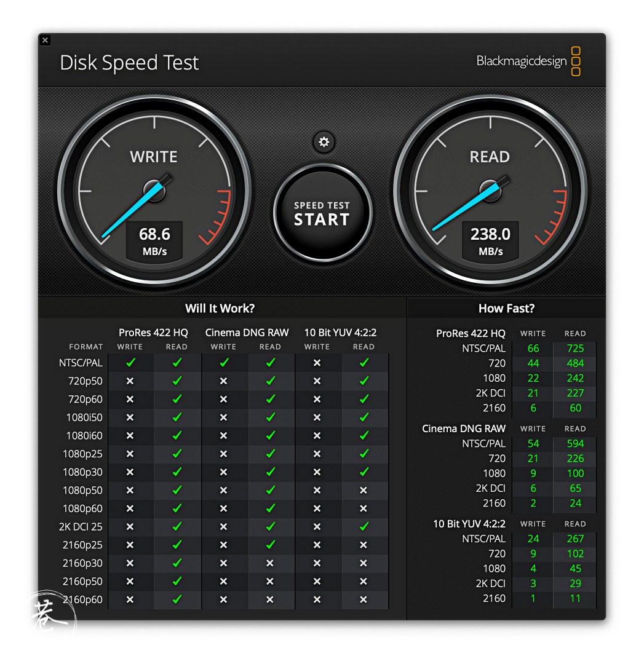Click the Blackmagicdesign logo
The width and height of the screenshot is (644, 664).
click(x=521, y=61)
